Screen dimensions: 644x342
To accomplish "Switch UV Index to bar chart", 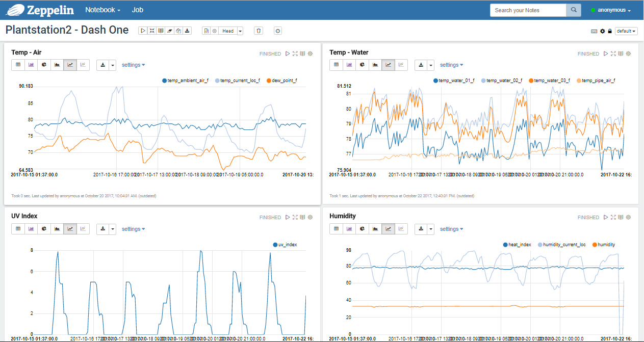I will click(x=31, y=229).
